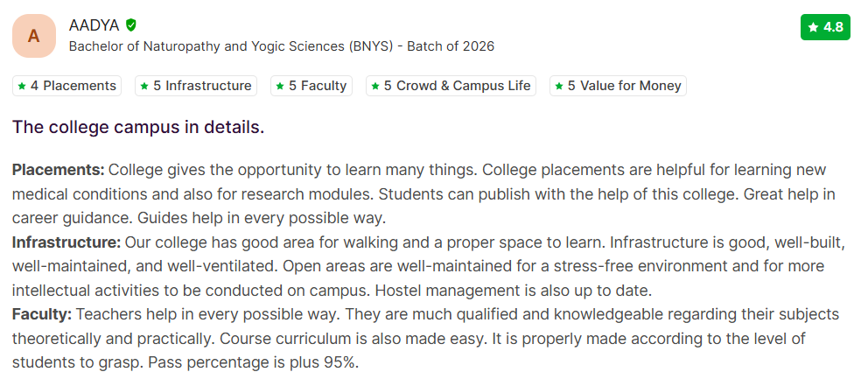
Task: Click the star in the Crowd & Campus Life chip
Action: (x=375, y=86)
